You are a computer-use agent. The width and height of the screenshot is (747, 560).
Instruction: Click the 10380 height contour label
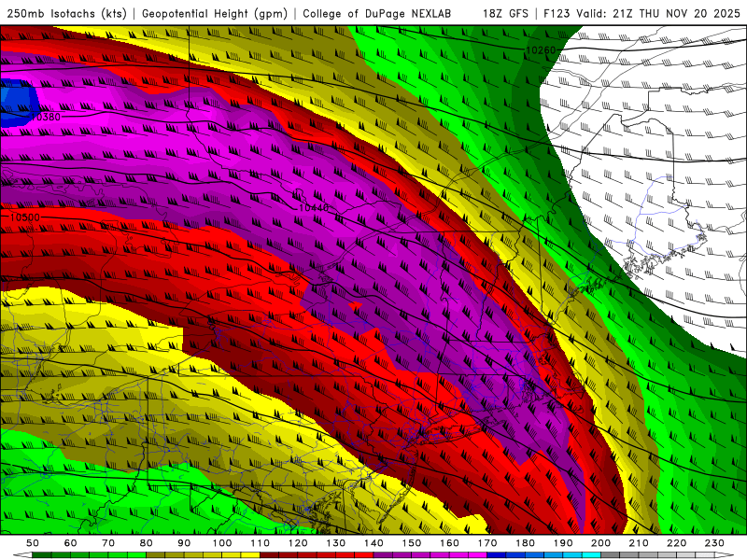point(45,117)
